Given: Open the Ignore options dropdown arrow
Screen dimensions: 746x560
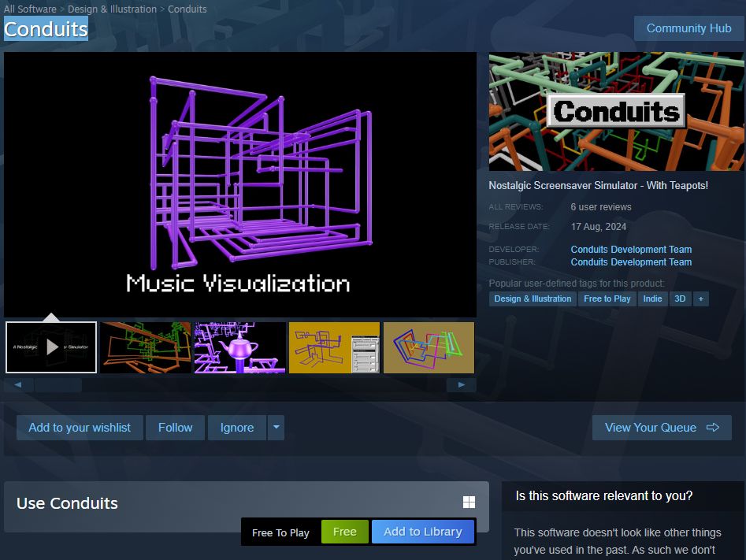Looking at the screenshot, I should click(276, 428).
